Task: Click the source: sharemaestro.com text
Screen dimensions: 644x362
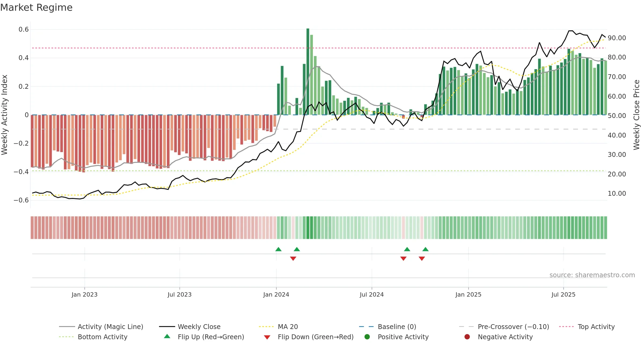Action: (x=592, y=275)
